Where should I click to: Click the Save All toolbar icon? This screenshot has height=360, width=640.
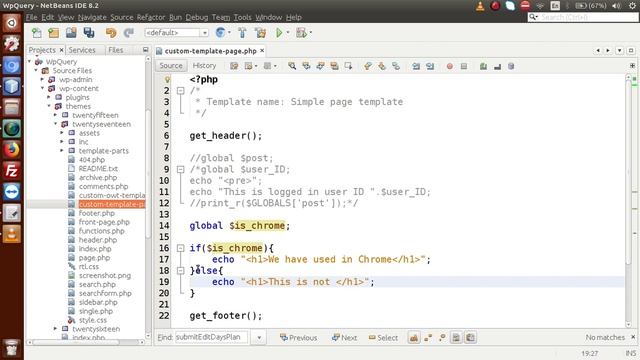pos(89,33)
